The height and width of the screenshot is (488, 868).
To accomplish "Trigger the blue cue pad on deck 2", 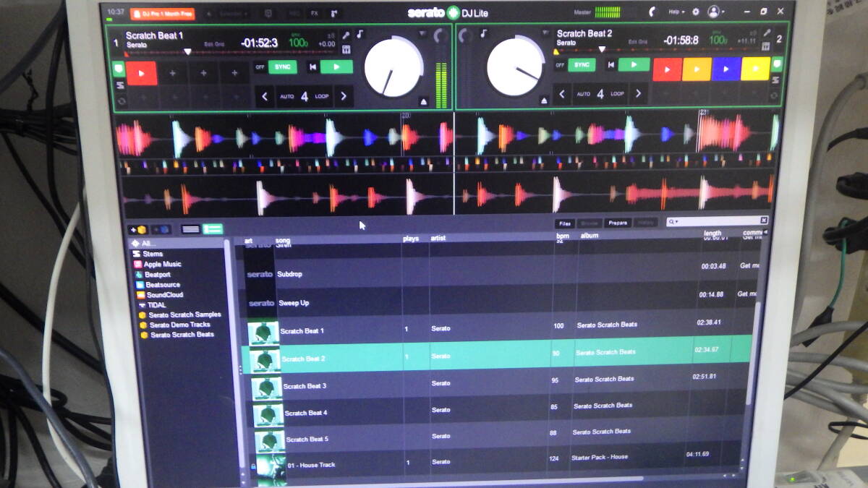I will tap(726, 69).
